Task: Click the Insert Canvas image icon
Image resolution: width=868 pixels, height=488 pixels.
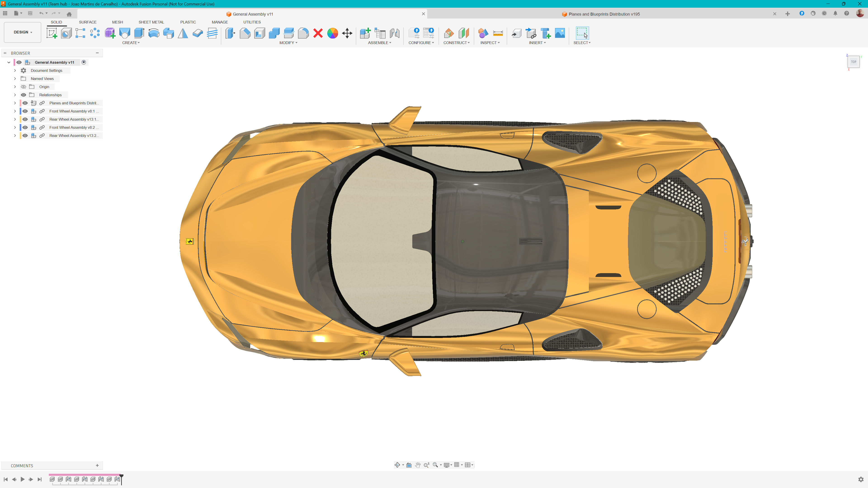Action: coord(560,33)
